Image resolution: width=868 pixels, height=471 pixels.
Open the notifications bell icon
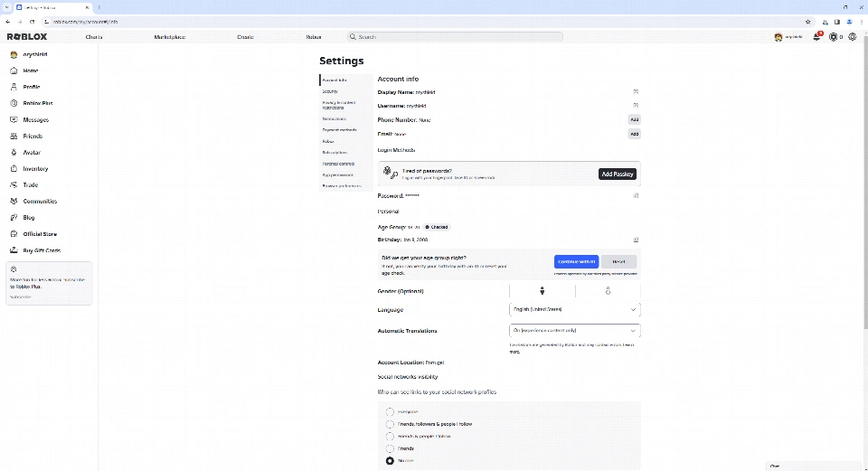[x=816, y=37]
